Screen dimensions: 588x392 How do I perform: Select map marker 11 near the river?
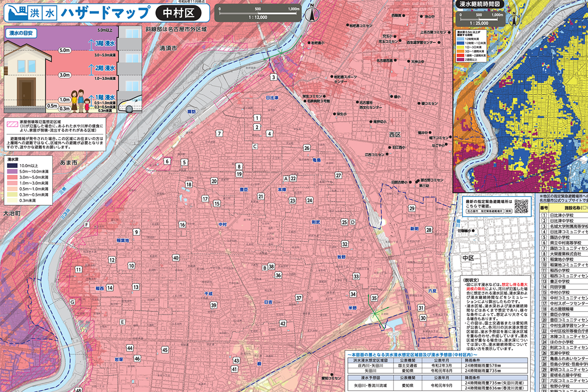point(78,269)
